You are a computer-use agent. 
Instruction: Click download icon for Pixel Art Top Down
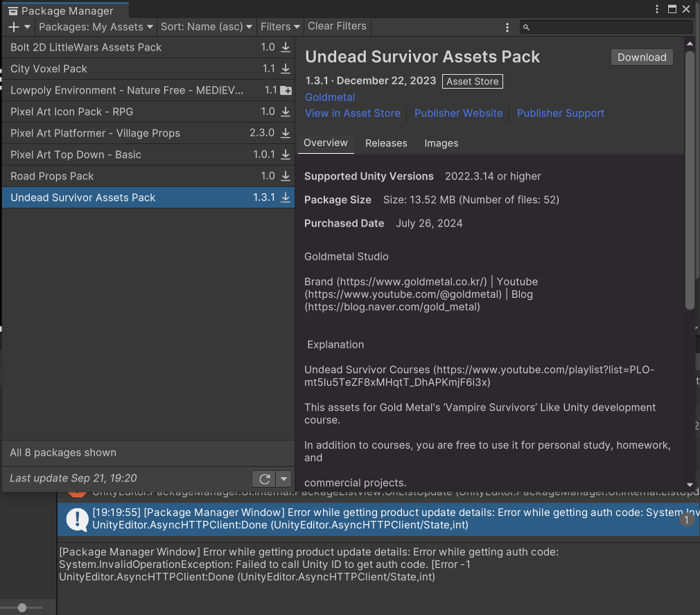click(286, 154)
